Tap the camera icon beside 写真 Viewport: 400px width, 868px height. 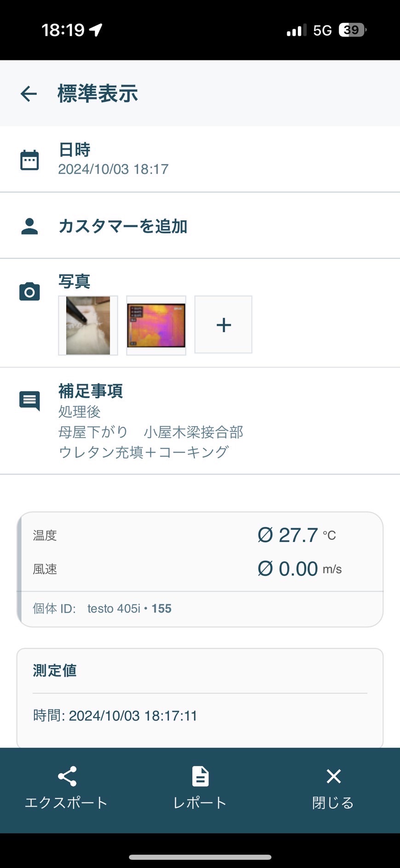(x=29, y=292)
